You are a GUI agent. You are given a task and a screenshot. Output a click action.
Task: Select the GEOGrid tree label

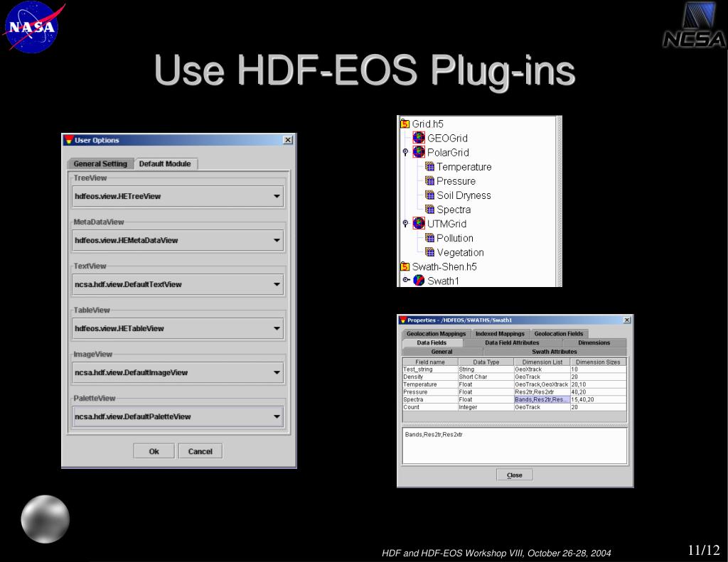point(448,139)
